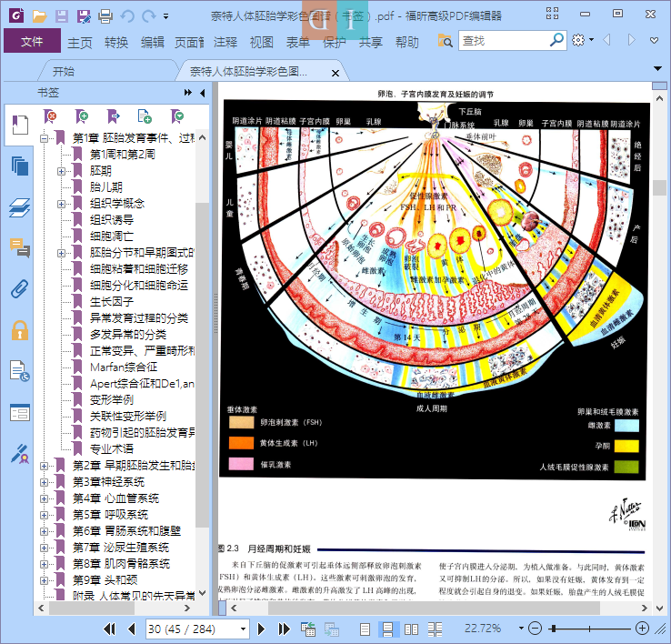Jump to the last page
This screenshot has height=644, width=671.
(x=284, y=629)
